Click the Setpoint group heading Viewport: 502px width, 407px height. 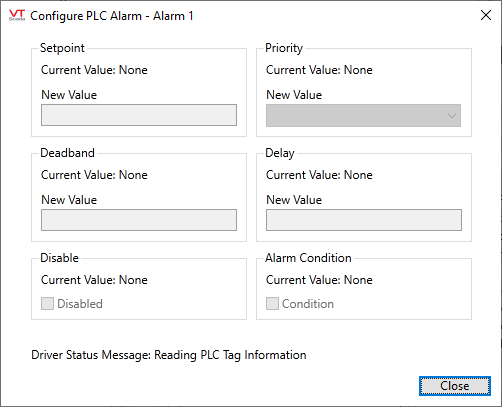pos(62,48)
